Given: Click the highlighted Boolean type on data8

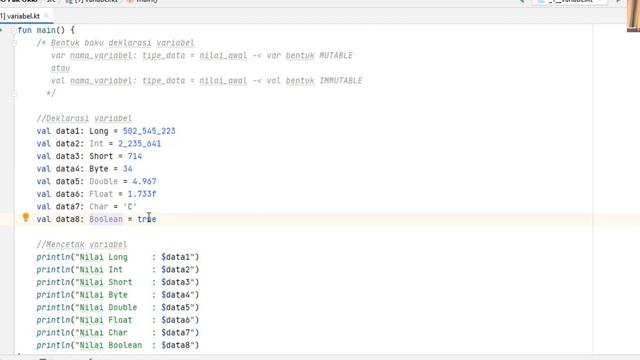Looking at the screenshot, I should pos(106,219).
